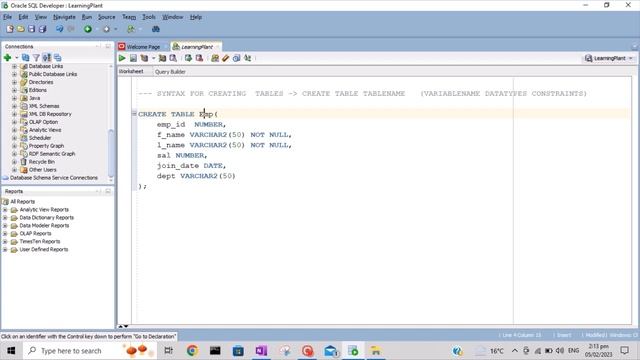Select the Worksheet tab

(131, 71)
